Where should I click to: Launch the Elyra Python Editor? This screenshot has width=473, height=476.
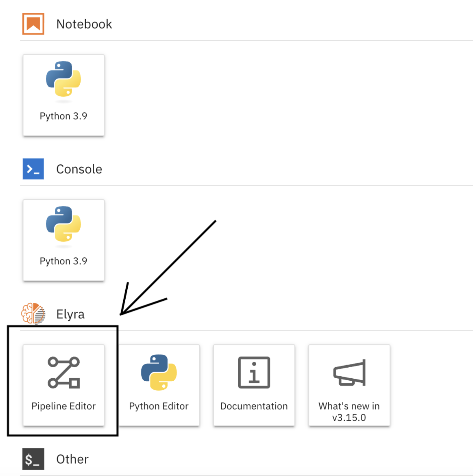tap(159, 385)
